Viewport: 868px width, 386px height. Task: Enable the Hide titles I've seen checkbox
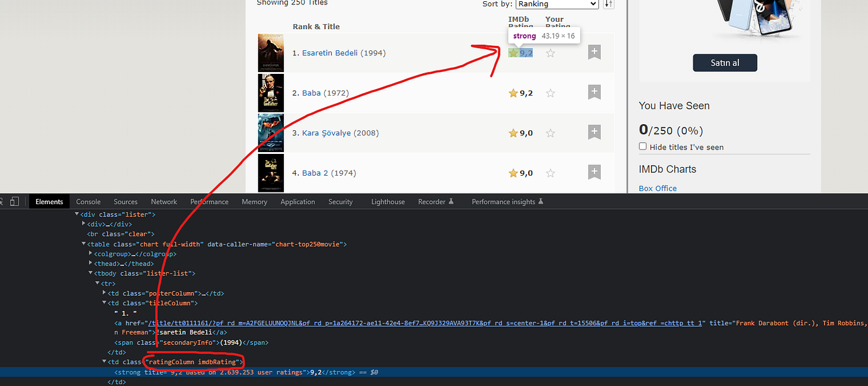click(643, 146)
